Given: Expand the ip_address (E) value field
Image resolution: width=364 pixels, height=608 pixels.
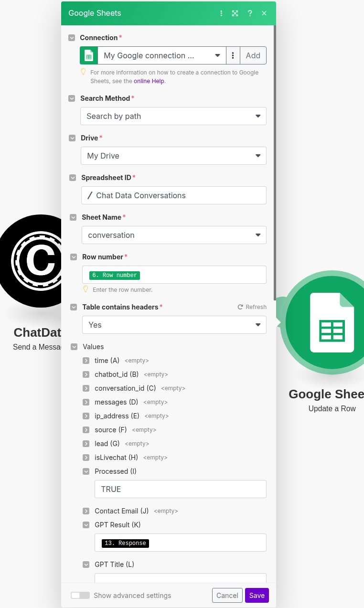Looking at the screenshot, I should click(86, 416).
